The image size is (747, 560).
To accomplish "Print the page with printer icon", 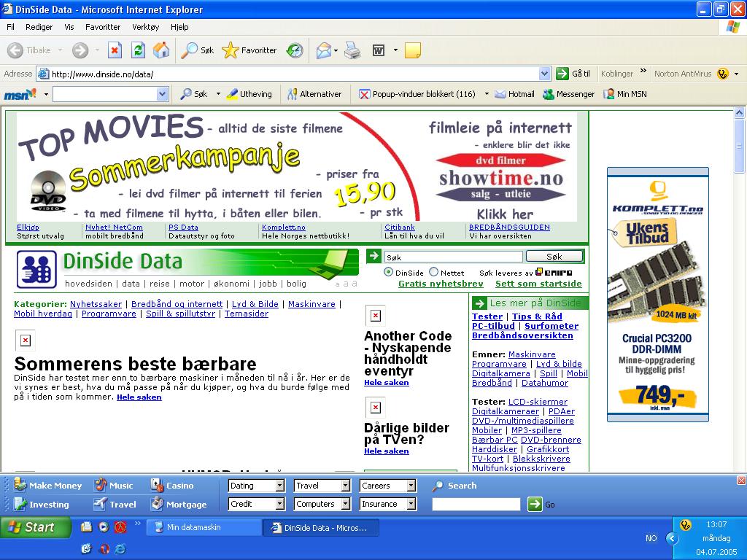I will pos(352,50).
